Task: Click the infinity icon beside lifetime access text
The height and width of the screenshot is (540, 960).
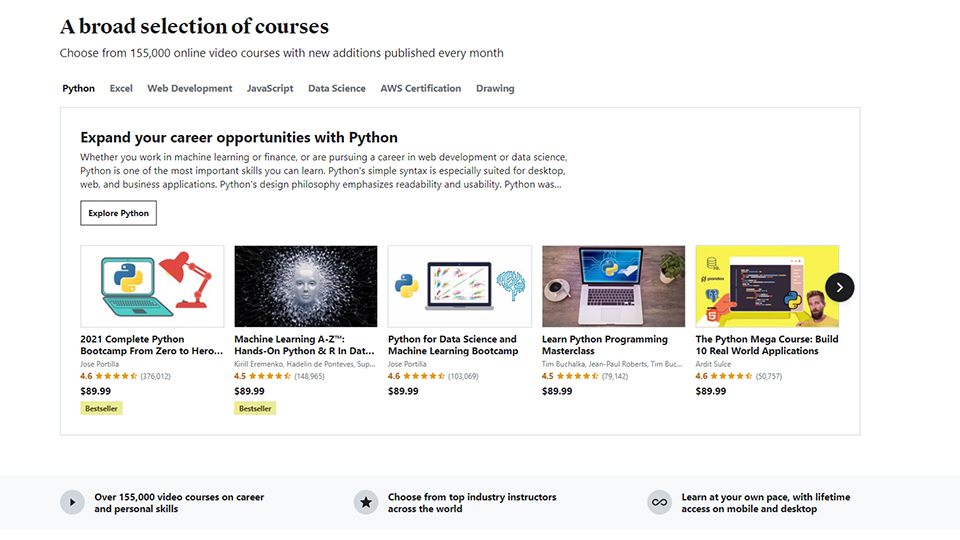Action: coord(659,503)
